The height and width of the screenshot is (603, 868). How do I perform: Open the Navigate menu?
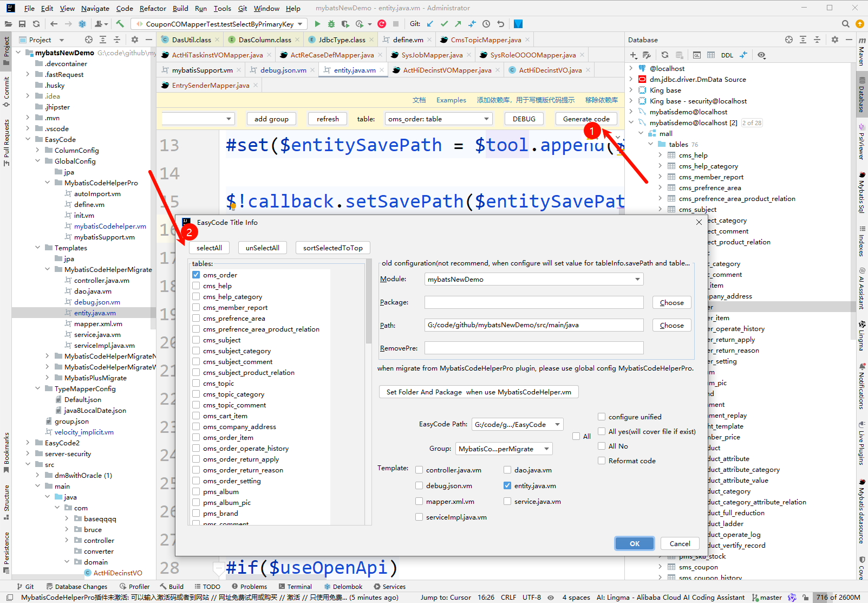click(95, 8)
